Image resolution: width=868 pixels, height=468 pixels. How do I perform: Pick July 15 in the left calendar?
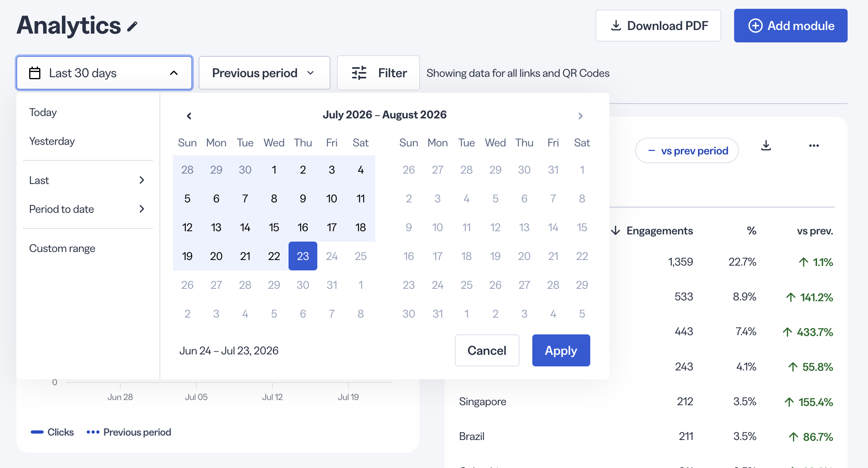tap(274, 227)
